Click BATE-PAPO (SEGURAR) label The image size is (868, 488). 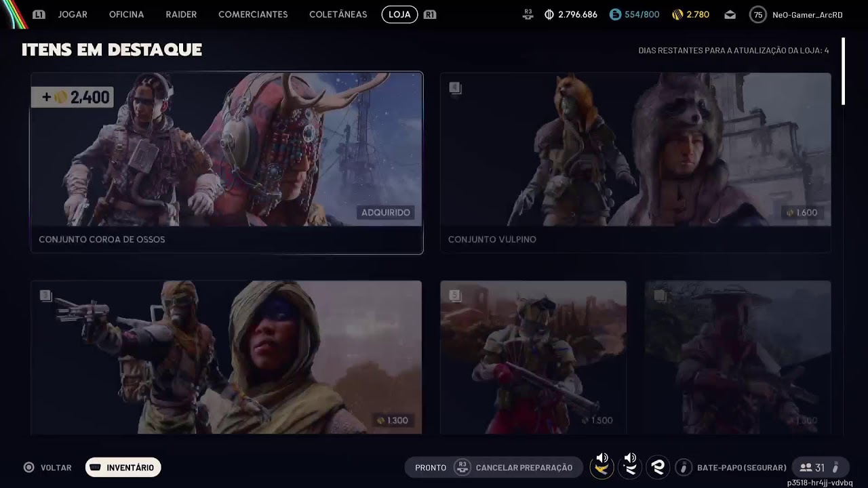[742, 468]
